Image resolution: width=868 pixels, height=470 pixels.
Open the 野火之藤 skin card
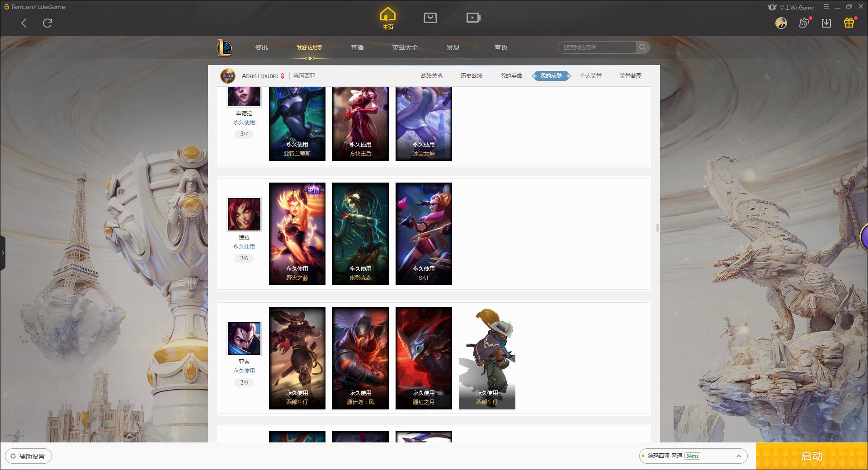pos(297,234)
